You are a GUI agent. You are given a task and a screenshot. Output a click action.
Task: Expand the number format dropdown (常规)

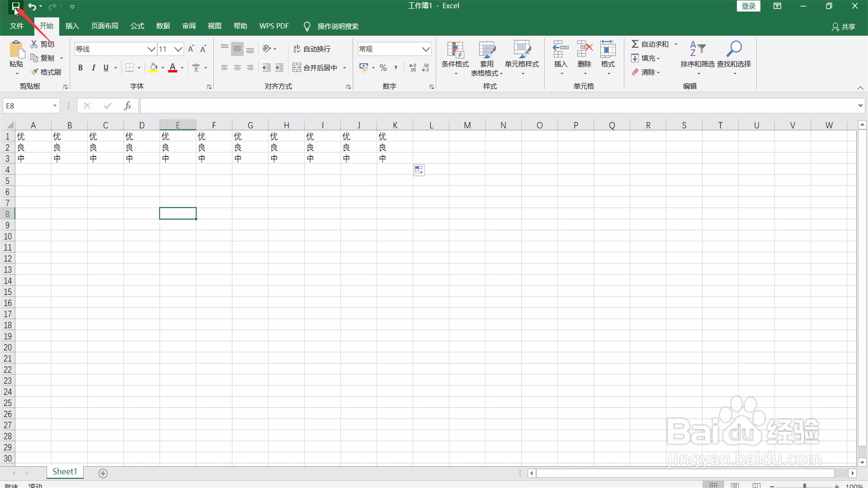(x=426, y=49)
